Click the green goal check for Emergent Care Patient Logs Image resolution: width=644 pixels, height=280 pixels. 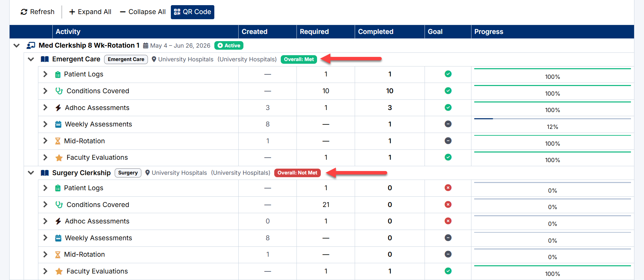448,74
